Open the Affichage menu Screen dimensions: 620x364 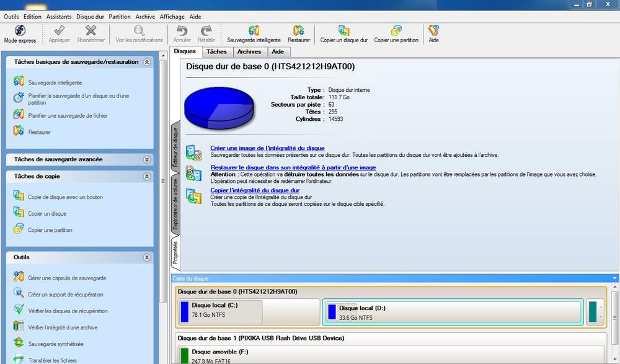coord(172,17)
